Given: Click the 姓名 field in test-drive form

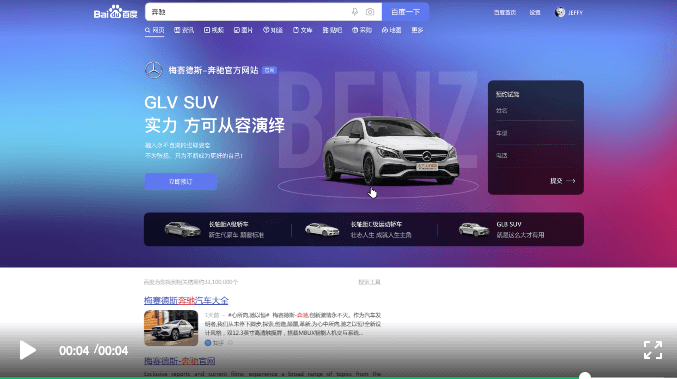Looking at the screenshot, I should coord(535,111).
